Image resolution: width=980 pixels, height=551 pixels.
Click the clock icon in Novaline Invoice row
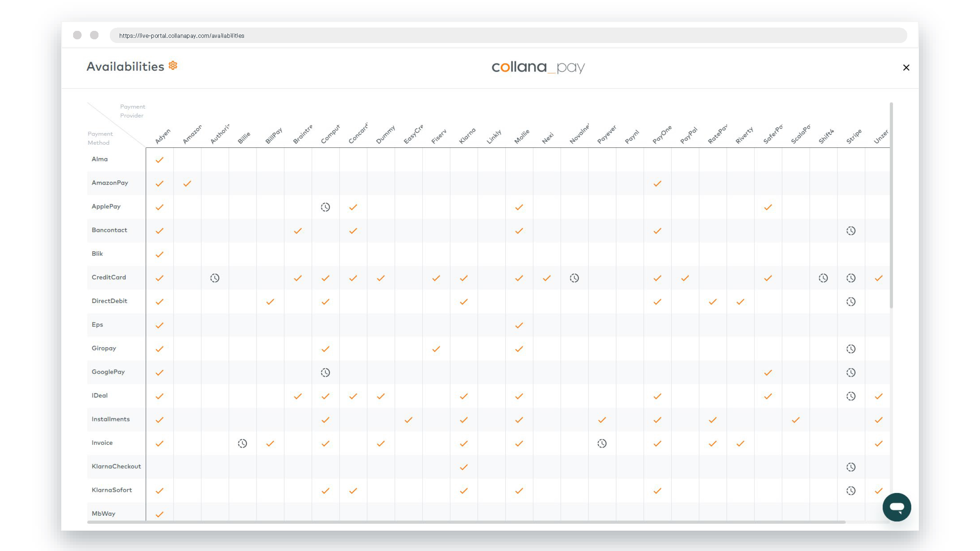[602, 443]
